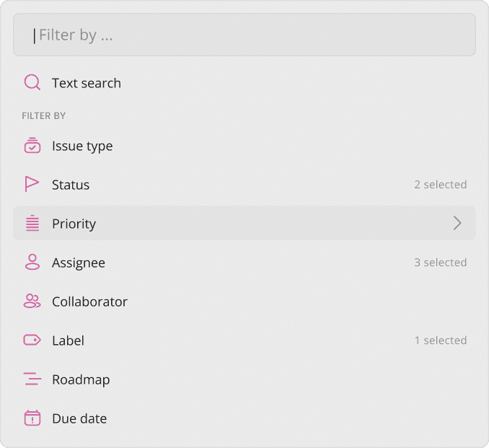The image size is (489, 448).
Task: Click the Issue type checkmark icon
Action: (x=32, y=146)
